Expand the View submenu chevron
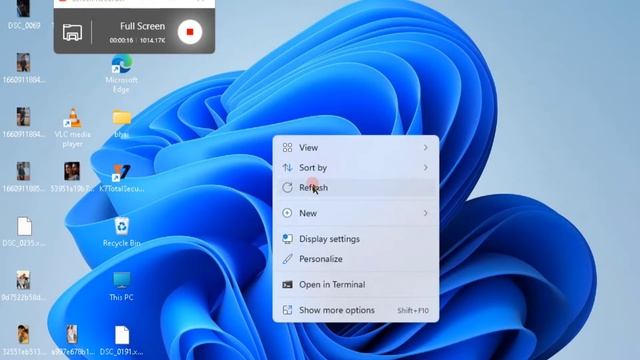The image size is (640, 360). coord(425,148)
